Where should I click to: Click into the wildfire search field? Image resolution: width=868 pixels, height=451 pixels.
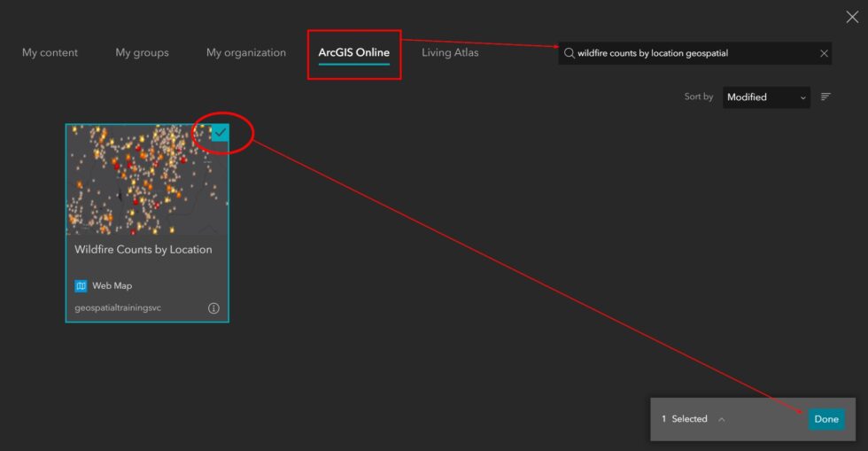tap(691, 53)
